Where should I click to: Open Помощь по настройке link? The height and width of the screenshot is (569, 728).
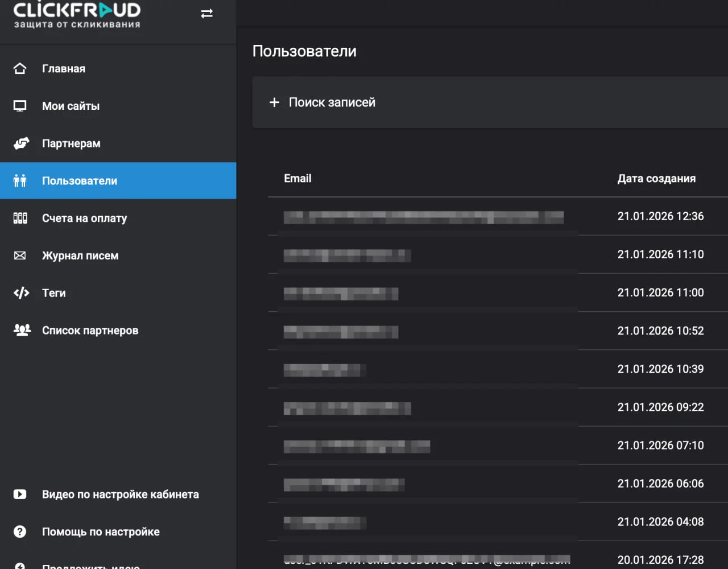[x=101, y=532]
